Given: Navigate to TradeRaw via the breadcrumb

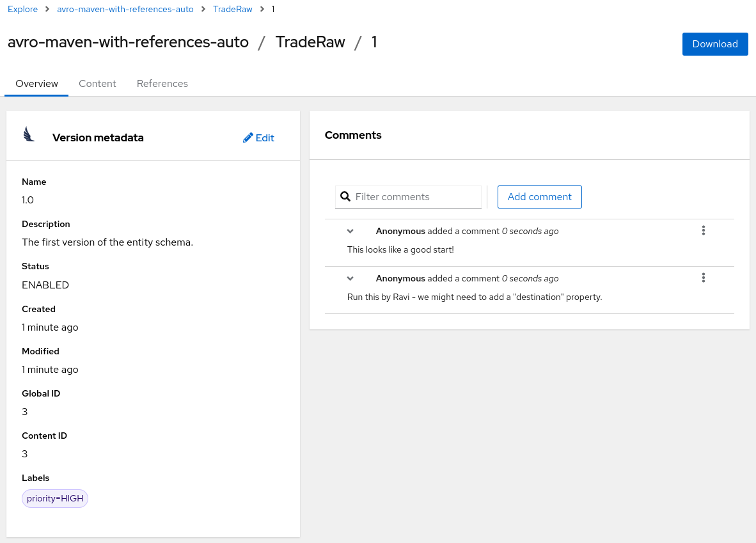Looking at the screenshot, I should coord(233,9).
